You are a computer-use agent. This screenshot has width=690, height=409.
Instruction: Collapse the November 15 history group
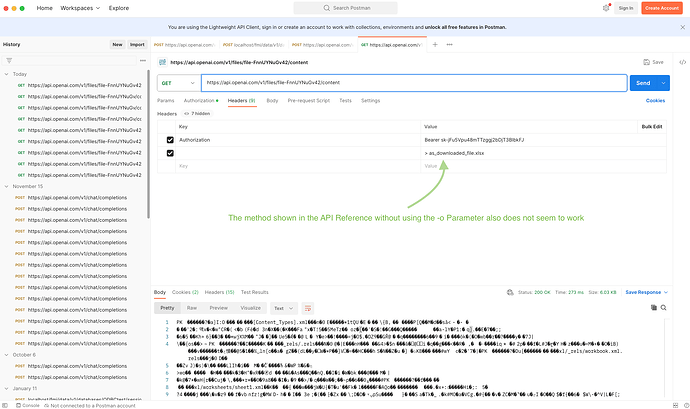6,186
